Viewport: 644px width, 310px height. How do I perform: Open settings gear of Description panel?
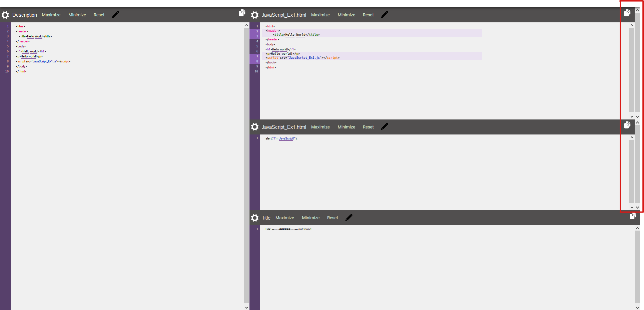(x=5, y=15)
